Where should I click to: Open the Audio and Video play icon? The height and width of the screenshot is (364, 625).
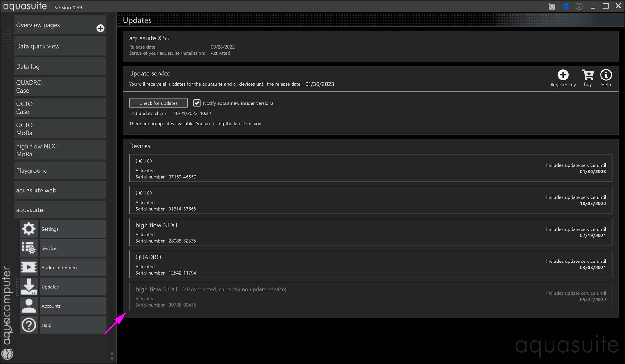point(29,267)
